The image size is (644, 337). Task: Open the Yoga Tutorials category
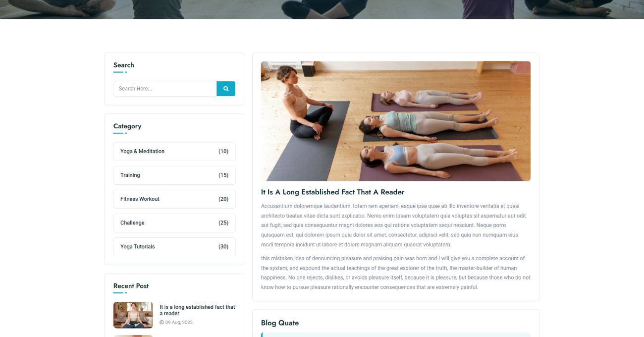(174, 247)
